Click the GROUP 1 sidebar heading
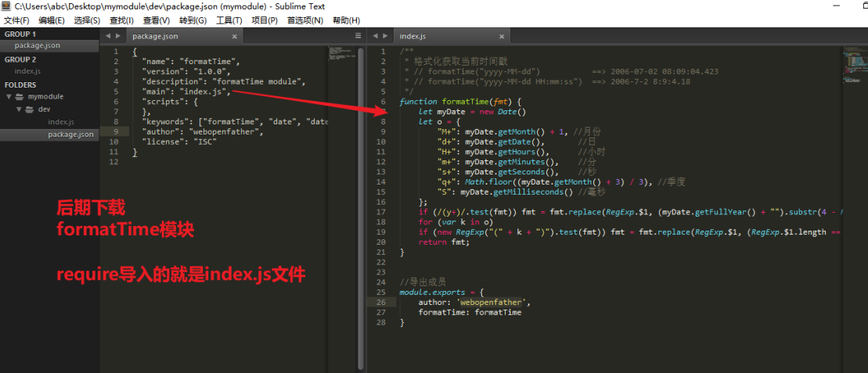Screen dimensions: 868x373 20,34
